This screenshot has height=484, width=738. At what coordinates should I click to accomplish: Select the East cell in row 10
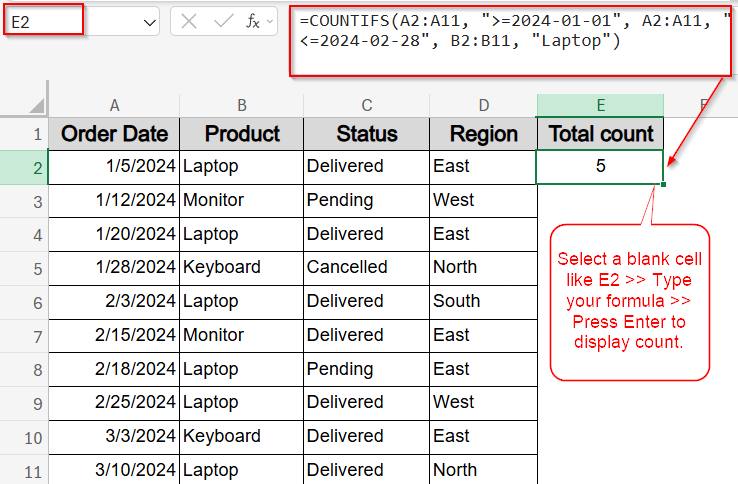[483, 437]
